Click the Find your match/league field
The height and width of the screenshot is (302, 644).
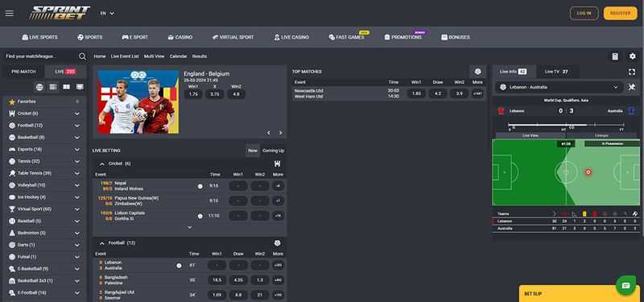[41, 56]
